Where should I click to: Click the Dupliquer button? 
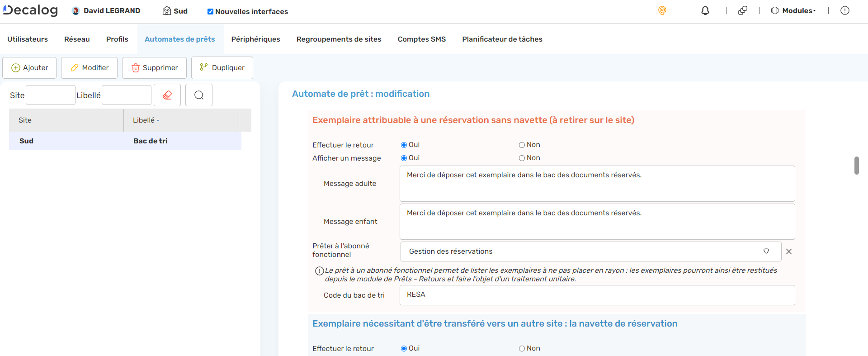coord(222,68)
